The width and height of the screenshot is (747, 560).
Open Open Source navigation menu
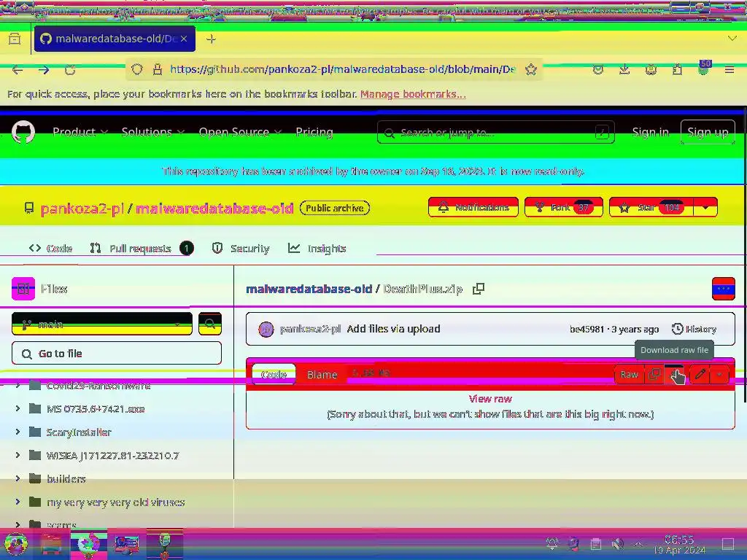pyautogui.click(x=240, y=132)
